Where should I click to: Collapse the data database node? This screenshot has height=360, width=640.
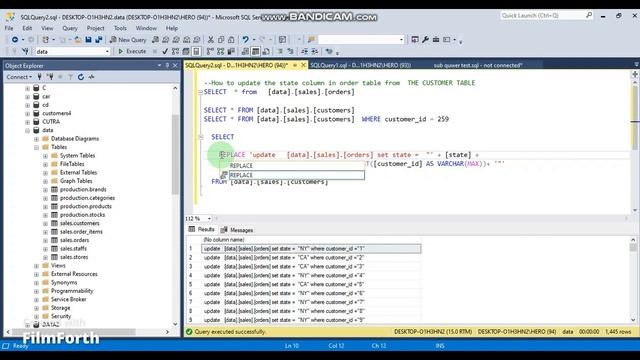[27, 131]
